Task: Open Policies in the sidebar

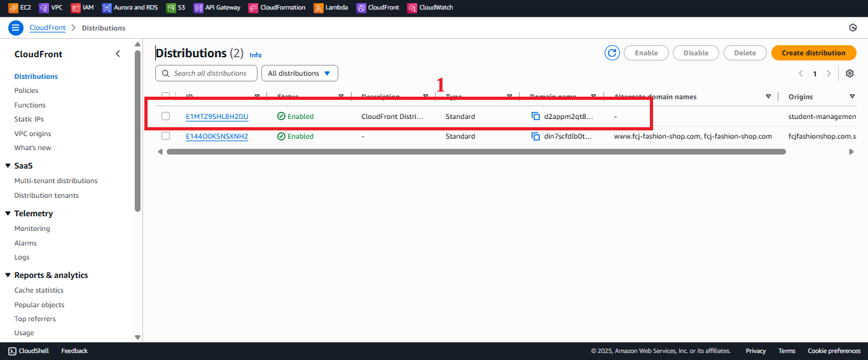Action: [27, 90]
